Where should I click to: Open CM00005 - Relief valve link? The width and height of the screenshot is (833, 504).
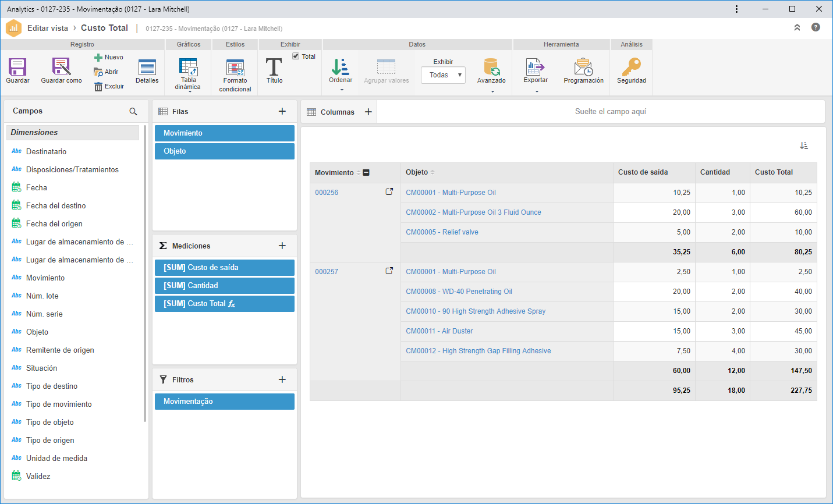[x=442, y=232]
